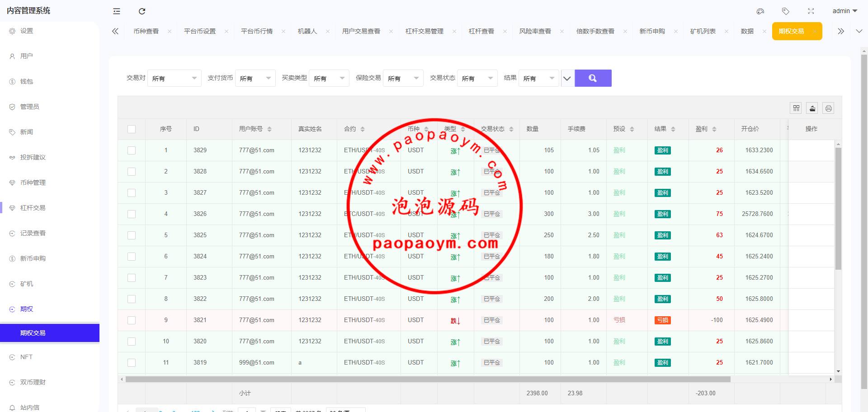Click the purple search button
Viewport: 868px width, 412px height.
click(593, 78)
